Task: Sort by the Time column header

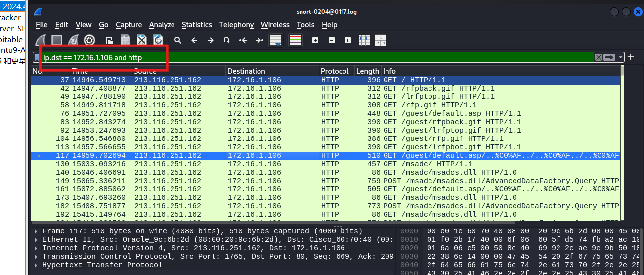Action: point(100,71)
